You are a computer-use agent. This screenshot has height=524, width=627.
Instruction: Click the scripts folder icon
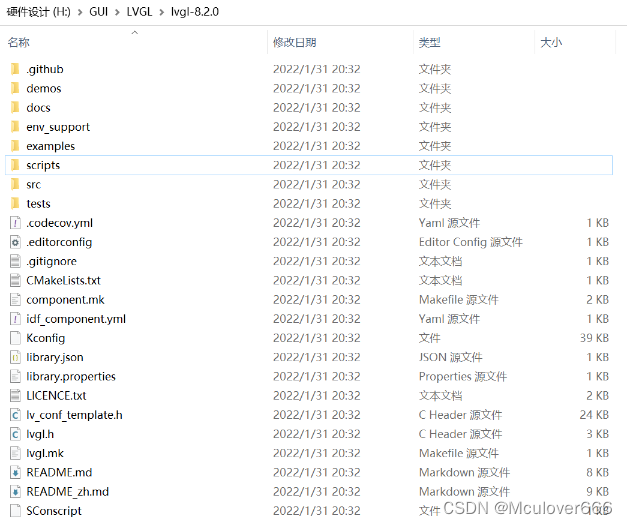pyautogui.click(x=15, y=165)
